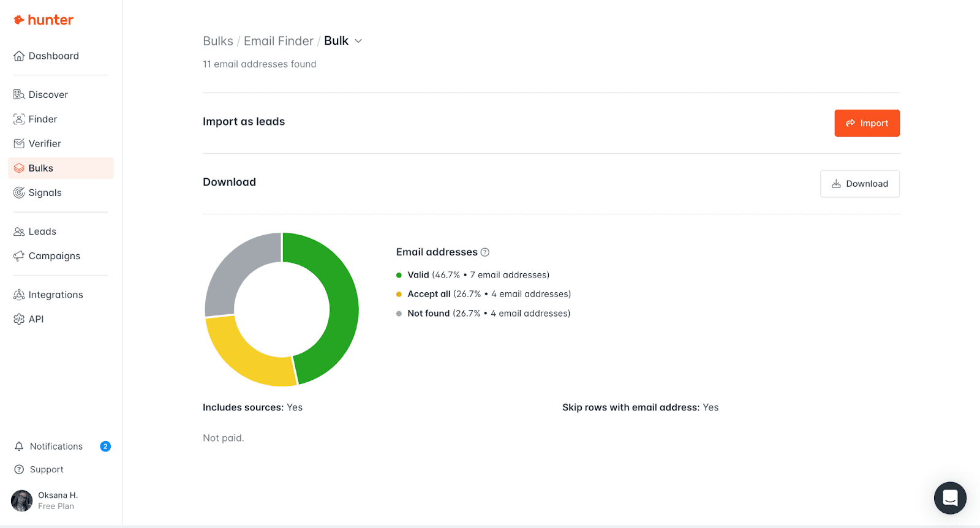Click Email Finder breadcrumb link

[279, 41]
